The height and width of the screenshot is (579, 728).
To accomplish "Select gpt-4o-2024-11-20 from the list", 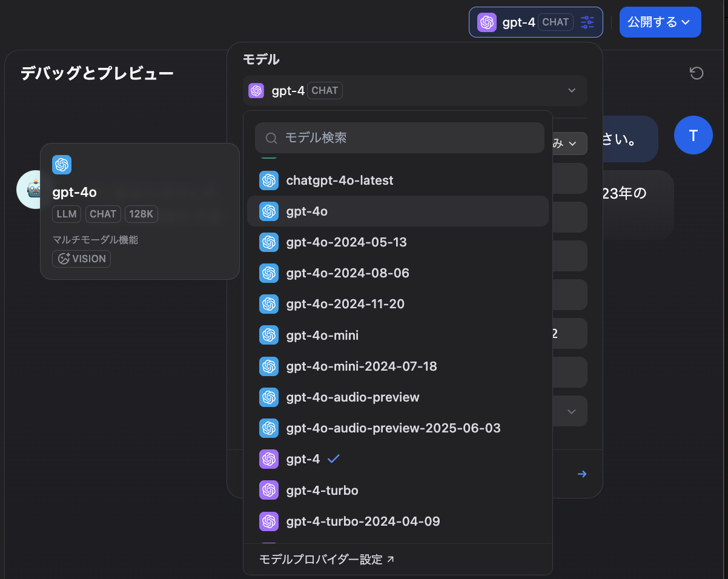I will 345,303.
